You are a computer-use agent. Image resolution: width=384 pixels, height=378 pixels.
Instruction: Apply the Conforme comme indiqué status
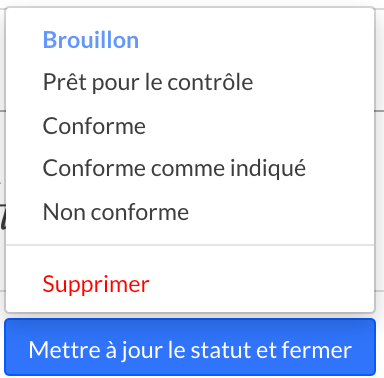190,168
